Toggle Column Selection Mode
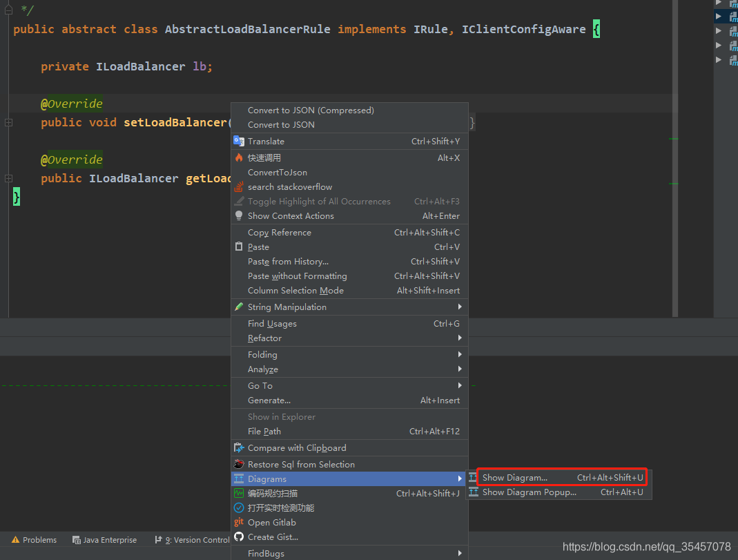The width and height of the screenshot is (738, 560). pyautogui.click(x=295, y=291)
